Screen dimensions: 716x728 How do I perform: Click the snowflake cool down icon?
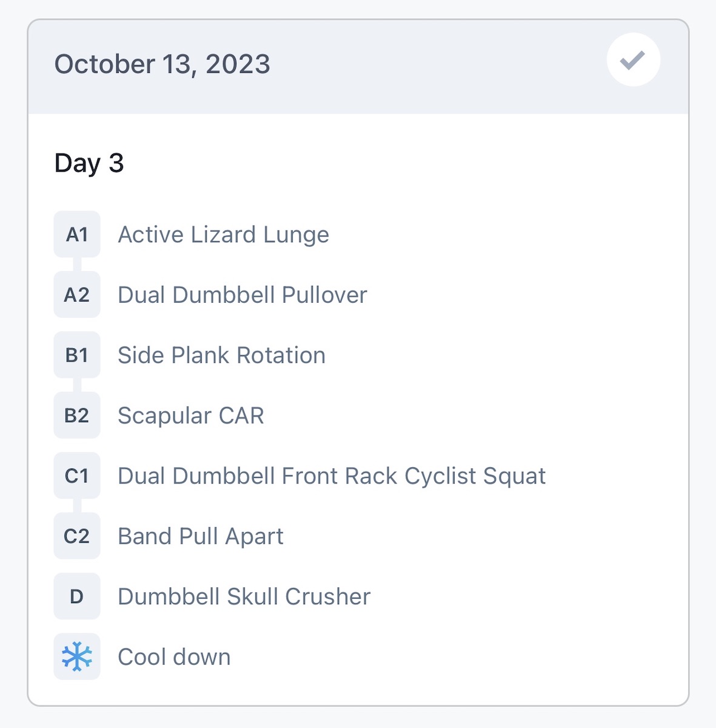[x=77, y=657]
